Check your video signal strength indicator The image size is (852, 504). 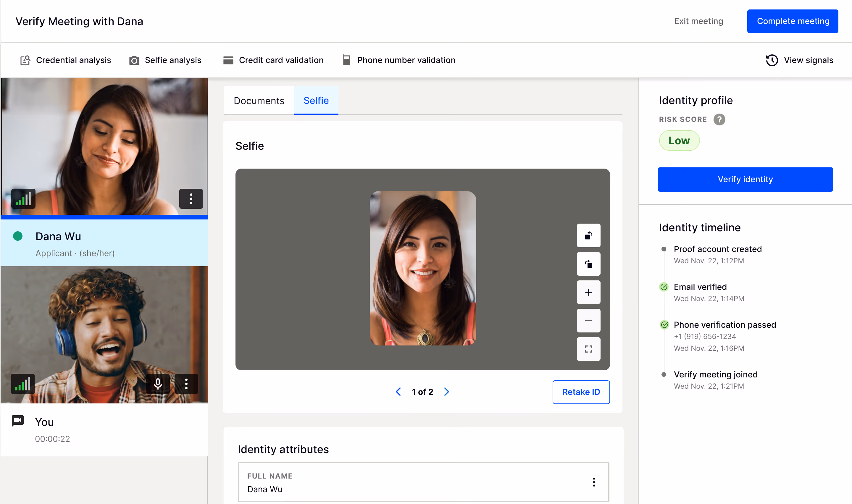click(23, 384)
